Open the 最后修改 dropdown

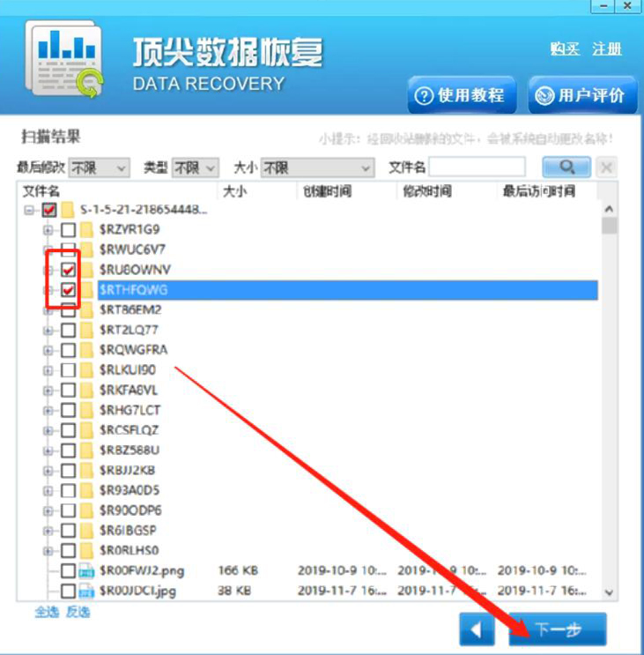point(100,167)
